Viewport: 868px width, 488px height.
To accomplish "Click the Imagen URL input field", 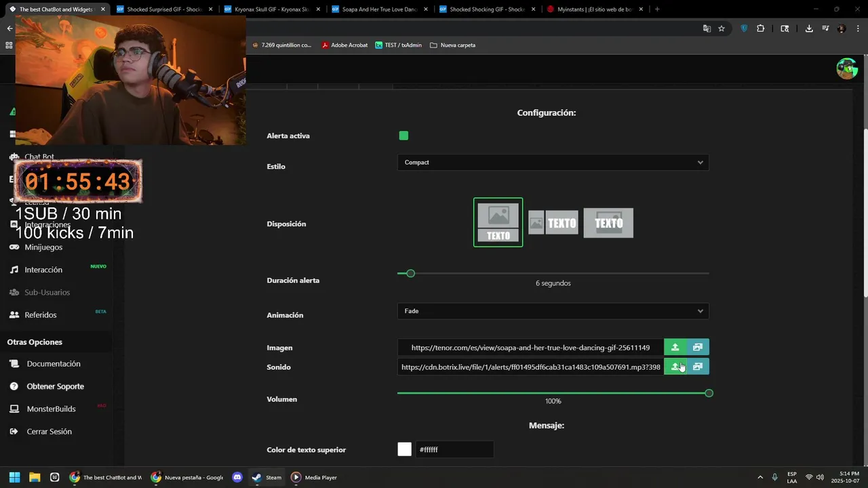I will click(530, 347).
